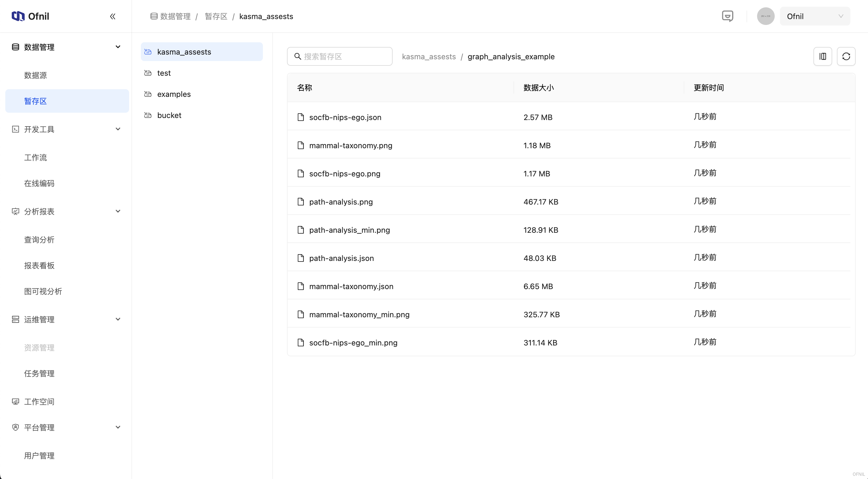
Task: Open 工作流 in sidebar
Action: [x=67, y=157]
